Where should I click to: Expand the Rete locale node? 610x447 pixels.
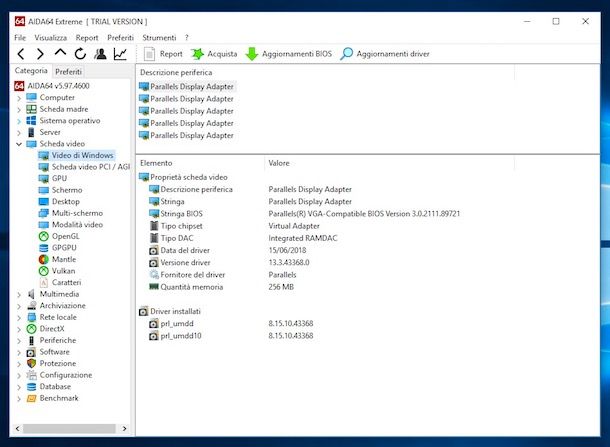tap(19, 317)
